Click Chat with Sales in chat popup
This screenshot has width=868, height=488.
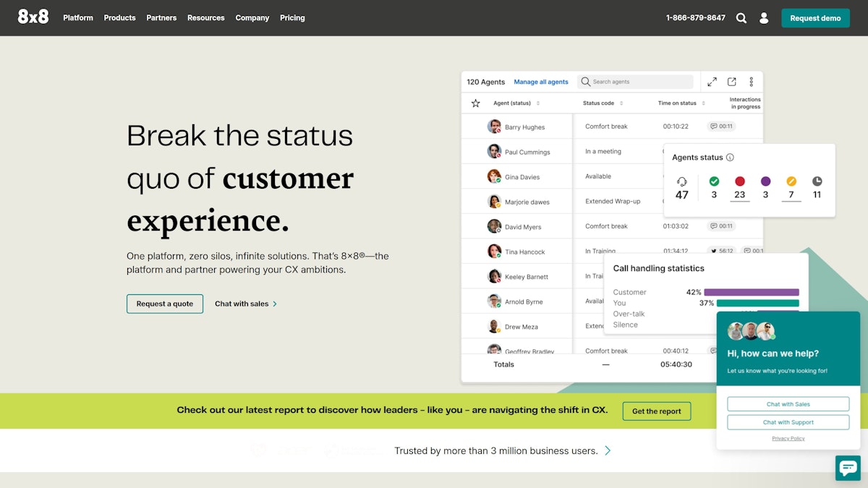[788, 404]
